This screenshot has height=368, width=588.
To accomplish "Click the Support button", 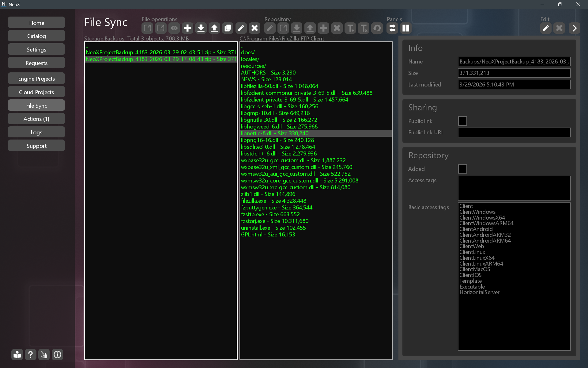I will point(36,146).
